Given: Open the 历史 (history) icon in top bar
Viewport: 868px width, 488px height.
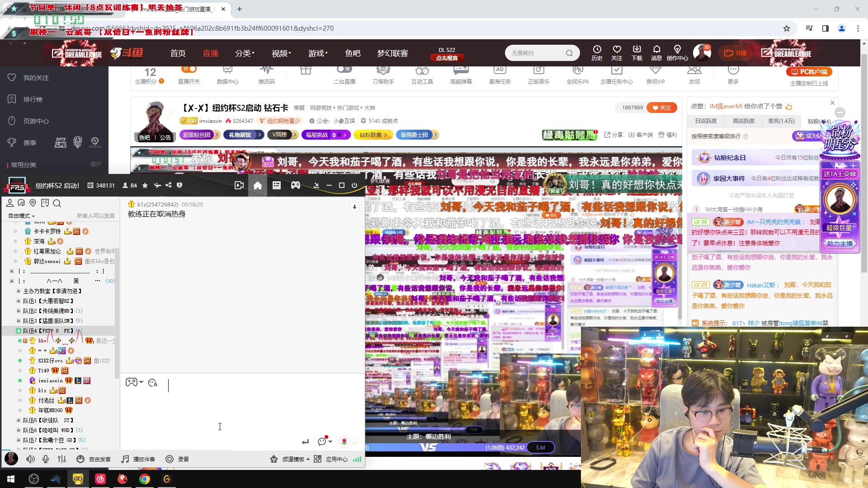Looking at the screenshot, I should [x=597, y=52].
